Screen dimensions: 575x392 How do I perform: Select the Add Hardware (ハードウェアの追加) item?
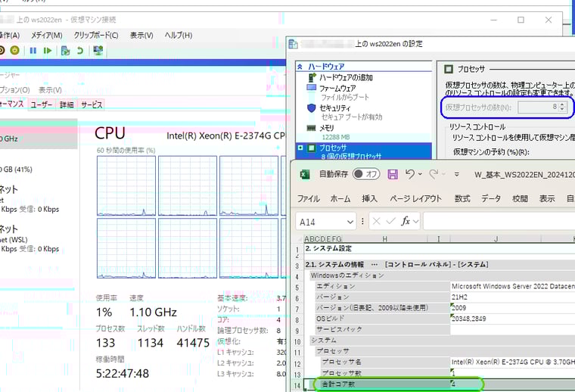(346, 77)
